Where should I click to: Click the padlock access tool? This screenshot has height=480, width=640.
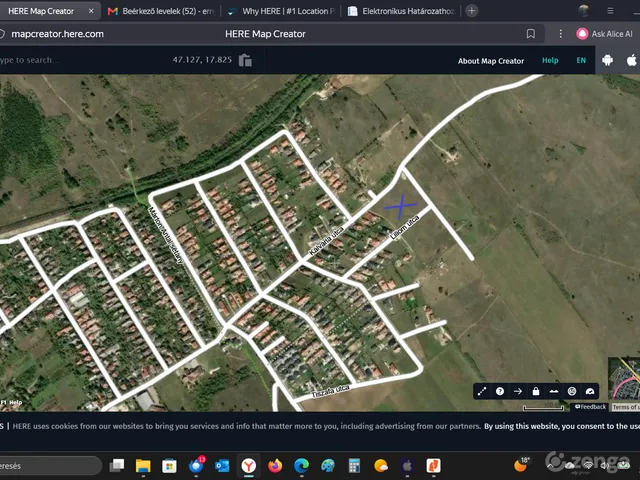coord(536,391)
